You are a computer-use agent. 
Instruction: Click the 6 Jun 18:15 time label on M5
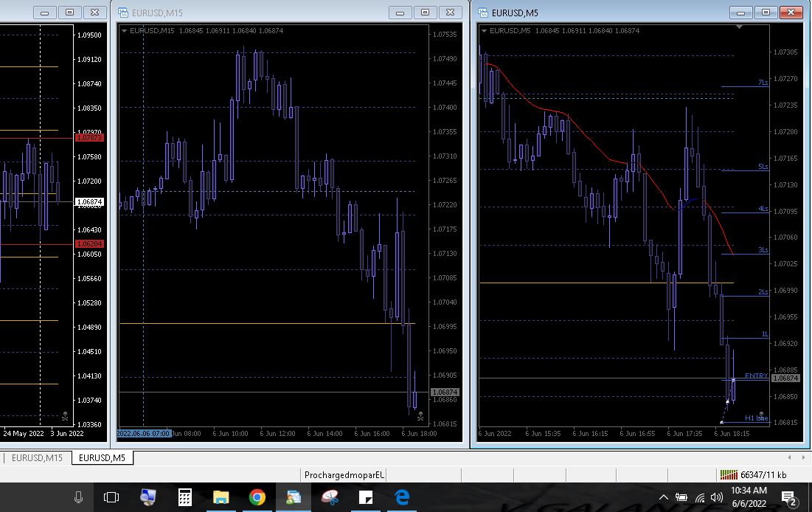click(732, 433)
